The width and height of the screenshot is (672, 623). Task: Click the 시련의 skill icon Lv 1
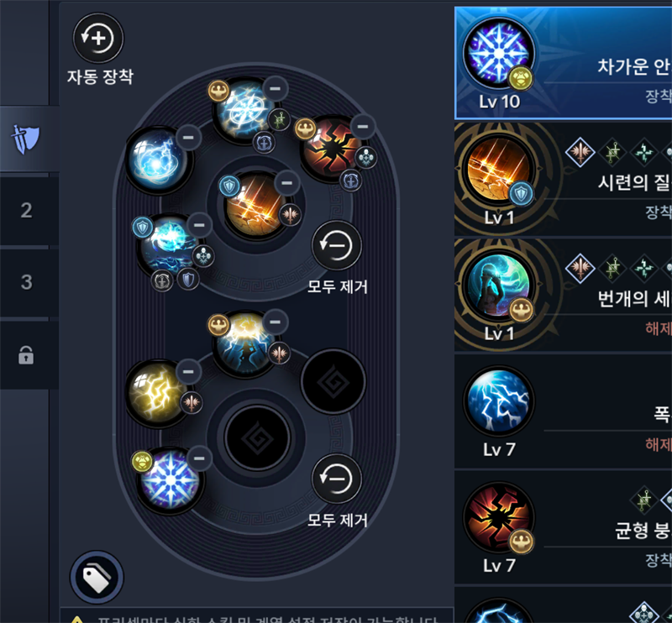point(498,170)
